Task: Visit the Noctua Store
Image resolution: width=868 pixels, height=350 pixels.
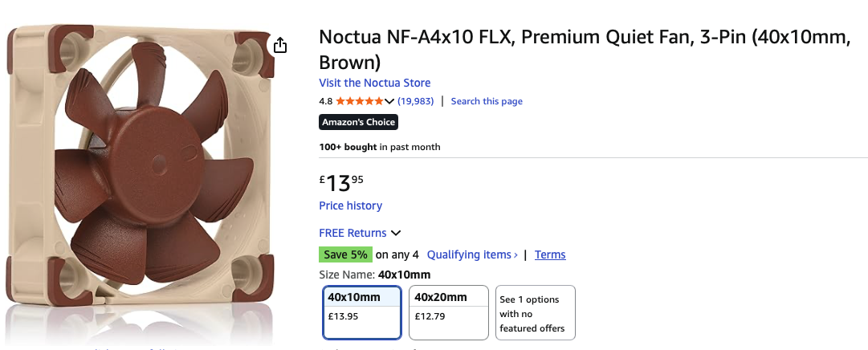Action: pyautogui.click(x=374, y=83)
